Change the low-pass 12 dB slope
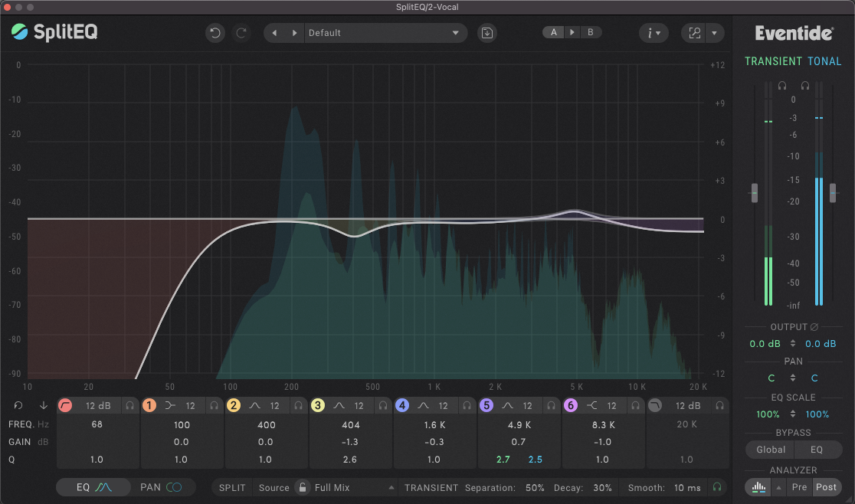The image size is (855, 504). point(687,405)
